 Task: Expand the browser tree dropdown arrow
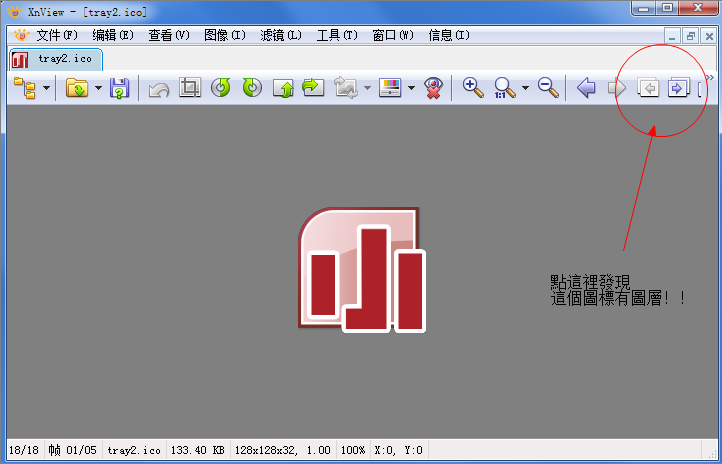click(x=47, y=87)
